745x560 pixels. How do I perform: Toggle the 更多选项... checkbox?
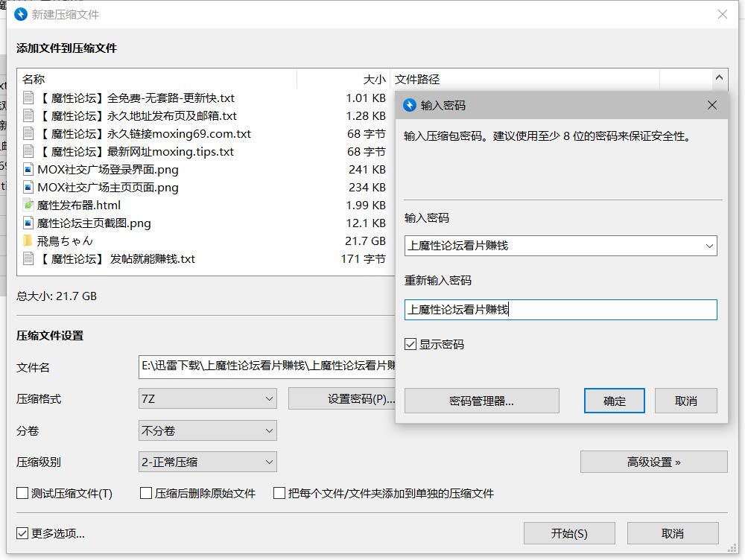(22, 533)
